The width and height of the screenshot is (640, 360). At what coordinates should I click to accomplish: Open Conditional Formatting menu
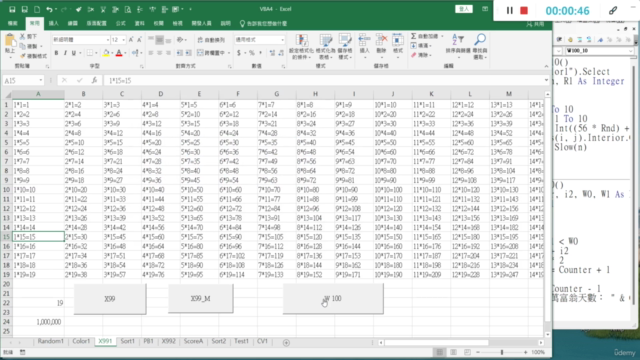tap(301, 47)
